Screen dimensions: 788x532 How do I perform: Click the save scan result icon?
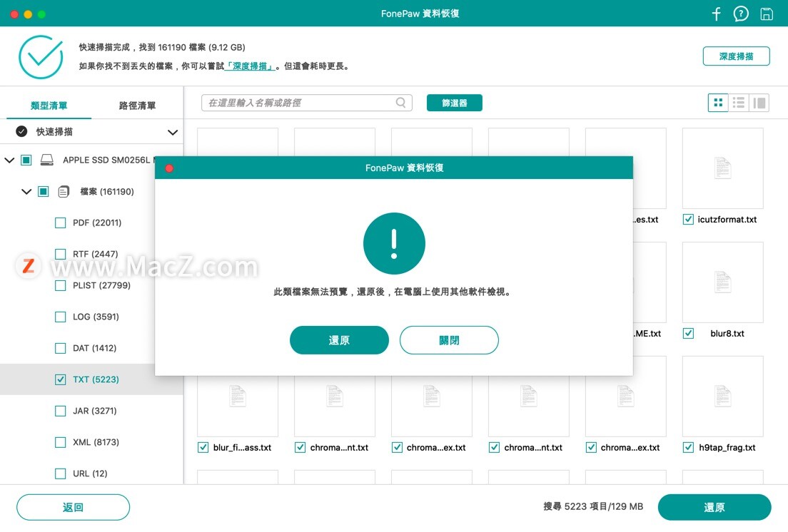click(x=767, y=14)
